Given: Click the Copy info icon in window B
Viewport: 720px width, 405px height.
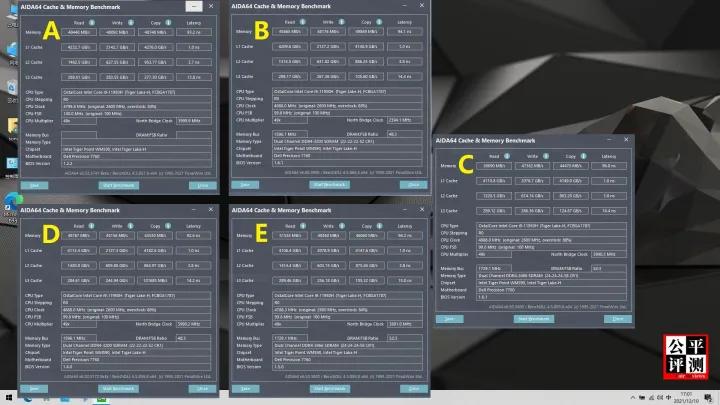Looking at the screenshot, I should [379, 22].
